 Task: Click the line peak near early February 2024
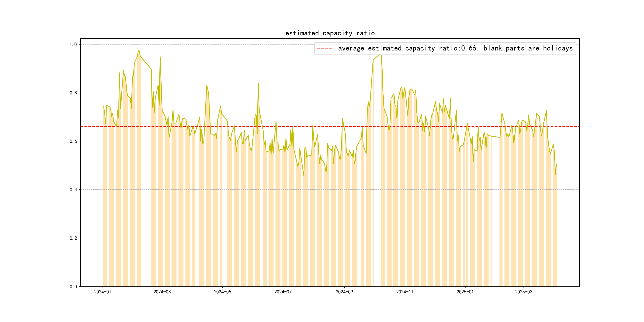[x=138, y=50]
